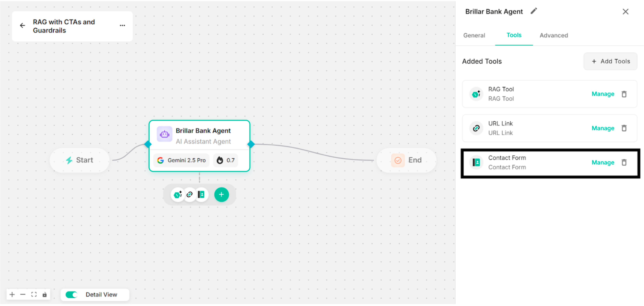Screen dimensions: 644x306
Task: Click Manage next to Contact Form
Action: 603,162
